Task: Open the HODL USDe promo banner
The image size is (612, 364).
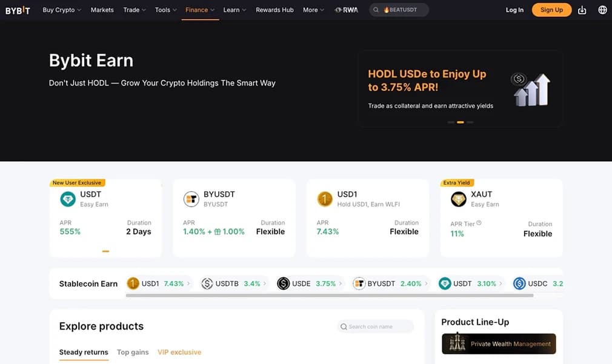Action: coord(461,89)
